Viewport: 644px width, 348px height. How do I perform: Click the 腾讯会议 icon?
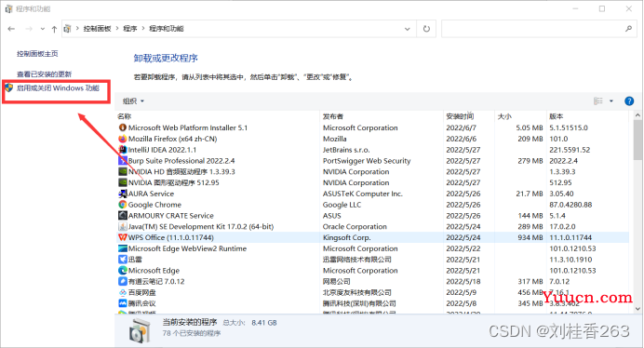[x=123, y=303]
